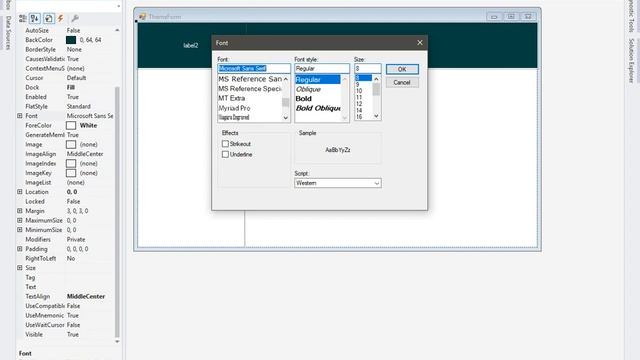Maximize the ThemeForm designer window
Viewport: 640px width, 360px height.
coord(511,16)
